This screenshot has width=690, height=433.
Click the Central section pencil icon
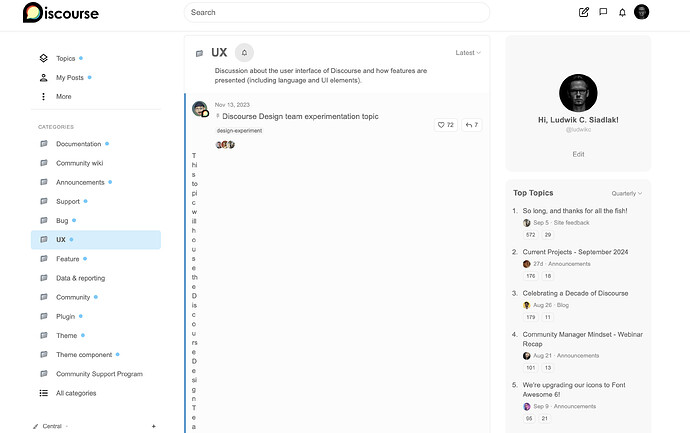[36, 426]
